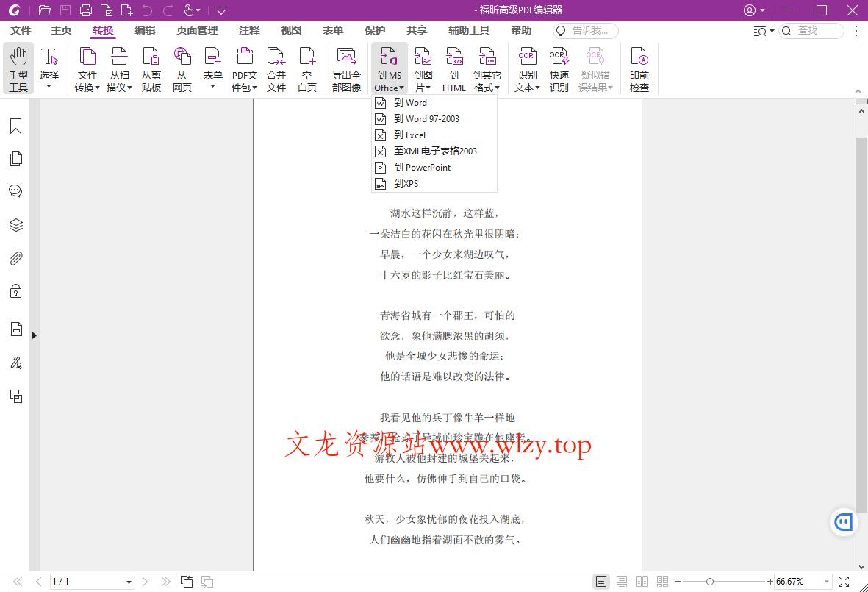Select the Hand tool (手型工具)
The image size is (868, 592).
pyautogui.click(x=18, y=68)
